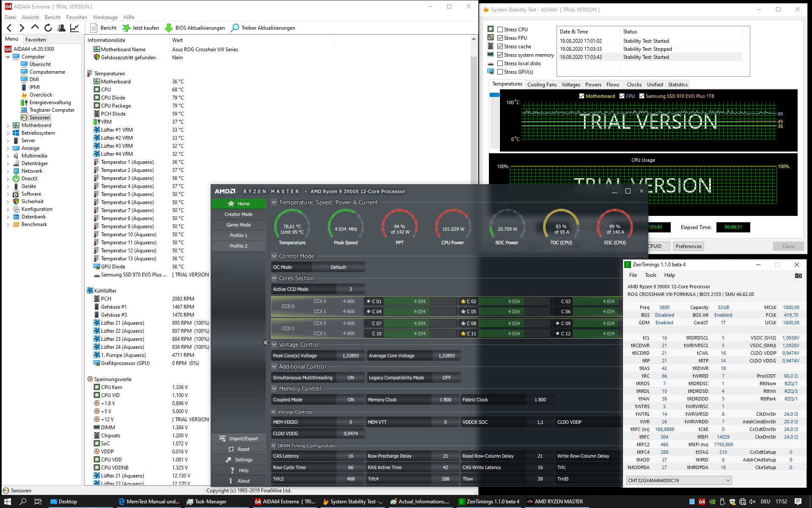Click AIDA64 sensor list scroll-up arrow
The height and width of the screenshot is (508, 812).
click(x=474, y=39)
